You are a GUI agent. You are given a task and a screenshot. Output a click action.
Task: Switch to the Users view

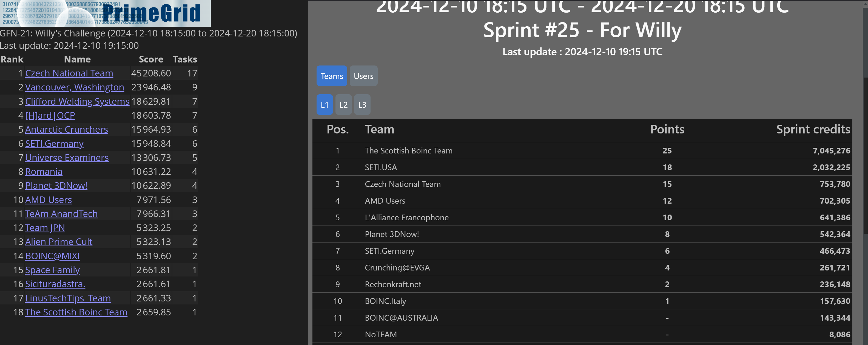coord(363,76)
